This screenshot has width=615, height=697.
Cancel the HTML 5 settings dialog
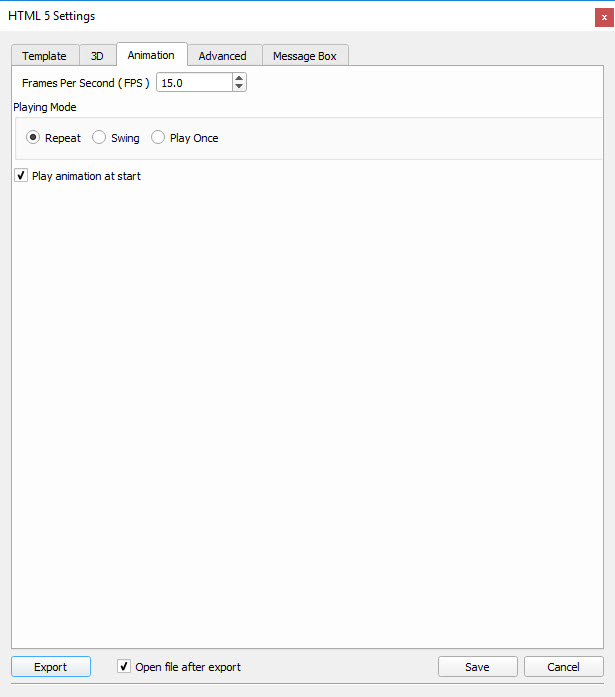point(563,667)
